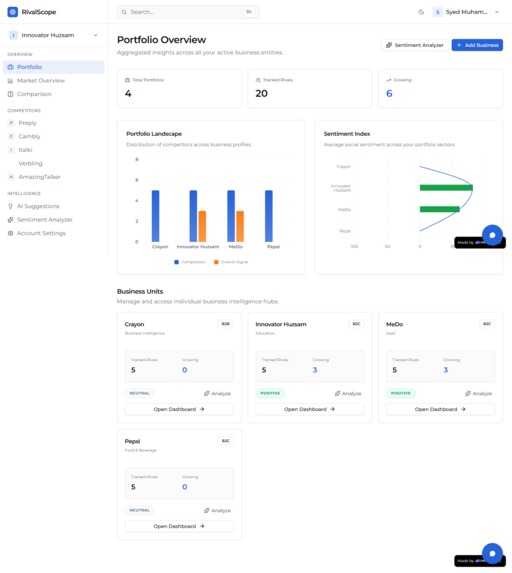Click the Pepsi card title
The image size is (512, 573).
[x=132, y=441]
